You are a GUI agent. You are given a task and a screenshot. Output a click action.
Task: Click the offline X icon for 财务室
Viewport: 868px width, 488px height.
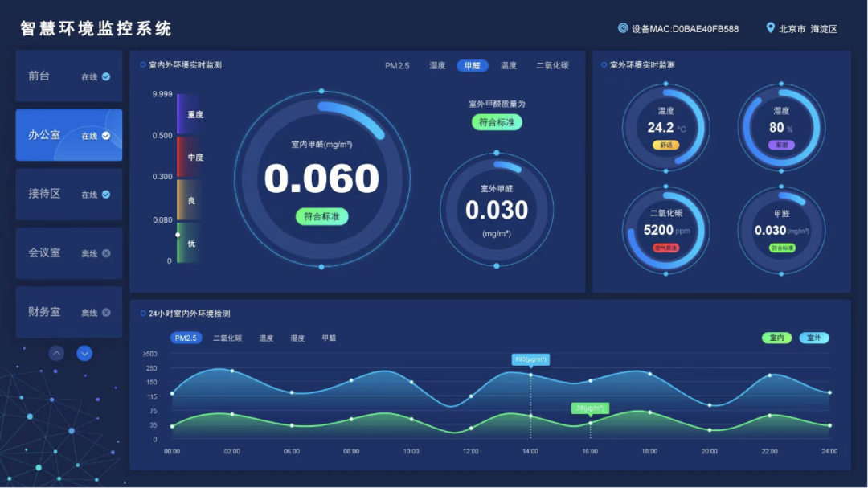(106, 313)
